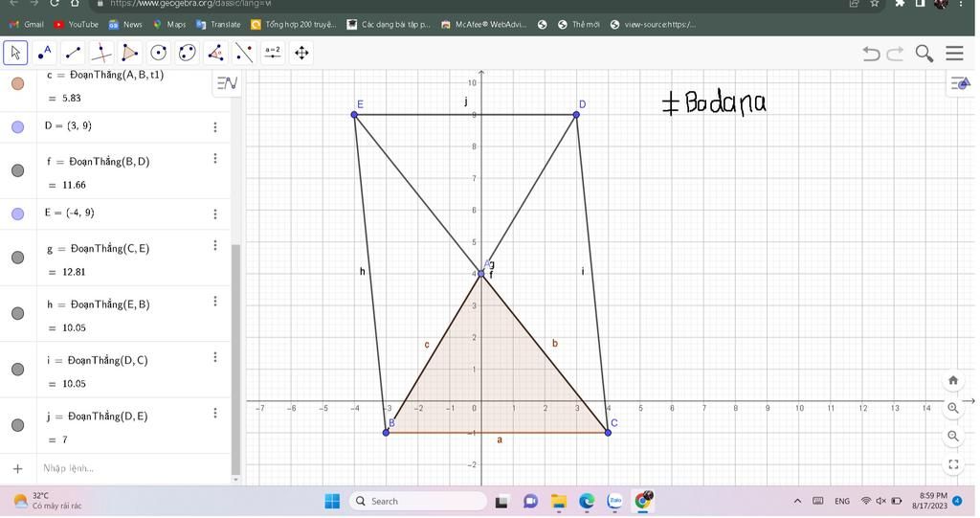Click the zoom in button on graph
Viewport: 980px width, 518px height.
953,408
